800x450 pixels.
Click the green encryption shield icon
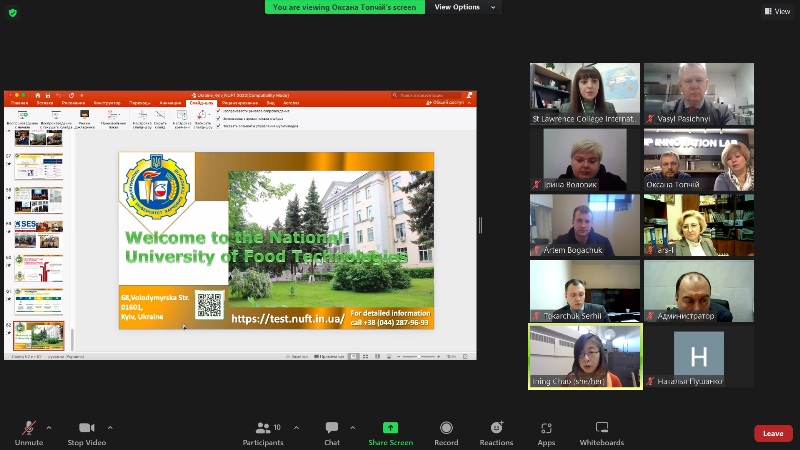[13, 13]
